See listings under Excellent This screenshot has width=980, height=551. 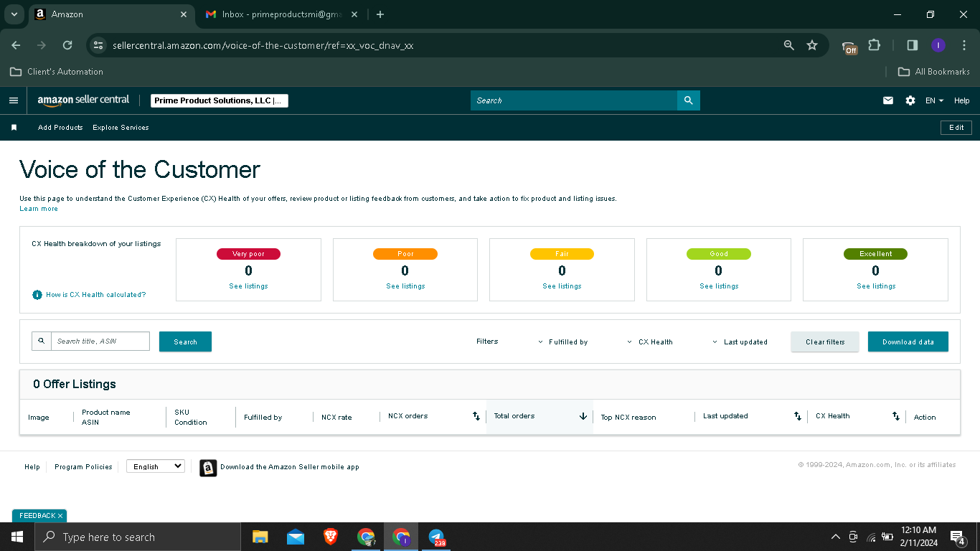tap(876, 286)
